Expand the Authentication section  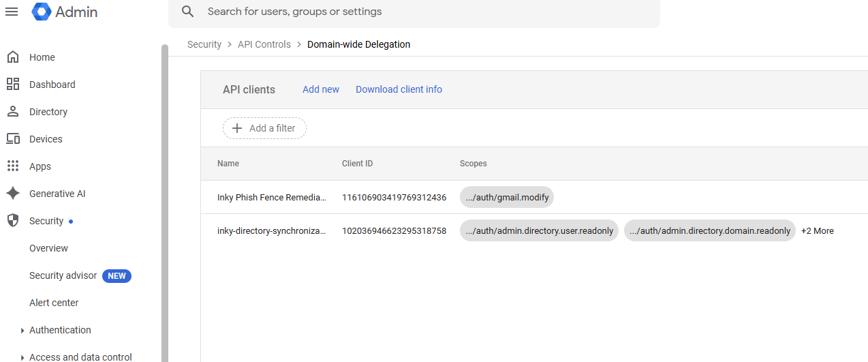23,331
